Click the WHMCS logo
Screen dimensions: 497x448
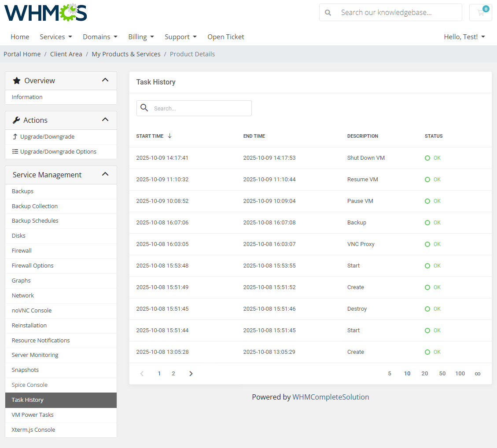click(46, 13)
